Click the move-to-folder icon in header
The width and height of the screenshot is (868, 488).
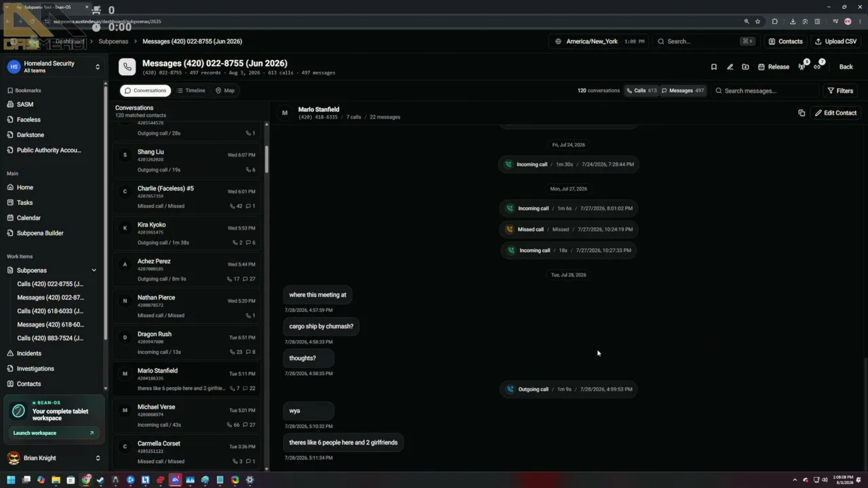tap(745, 66)
